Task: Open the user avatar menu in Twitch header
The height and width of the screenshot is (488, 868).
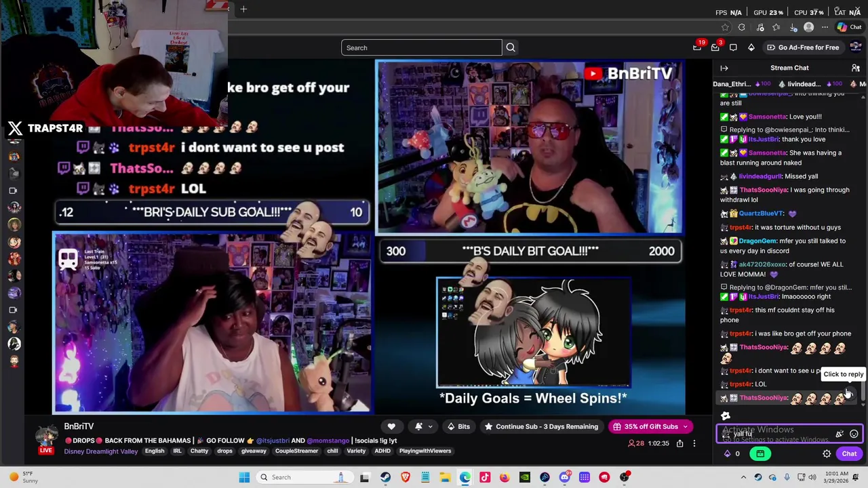Action: coord(856,47)
